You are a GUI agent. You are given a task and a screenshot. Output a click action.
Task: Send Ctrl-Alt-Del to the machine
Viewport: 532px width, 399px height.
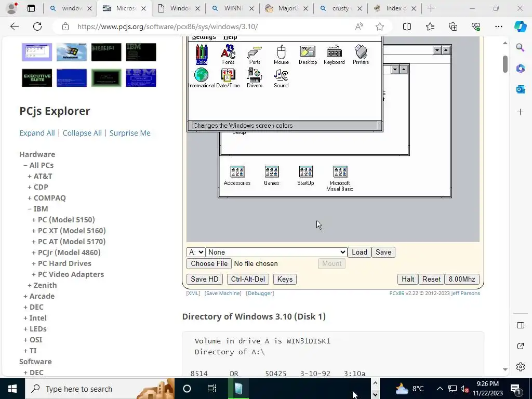point(248,279)
